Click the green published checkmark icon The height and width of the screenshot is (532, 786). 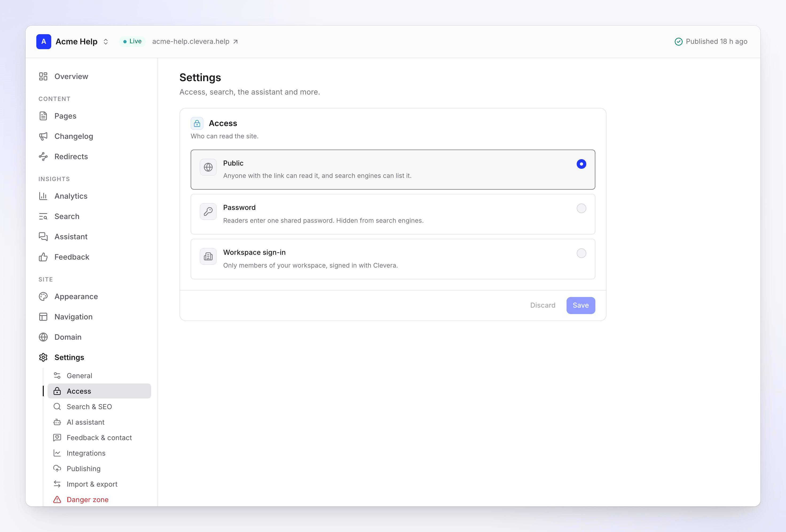pos(678,42)
